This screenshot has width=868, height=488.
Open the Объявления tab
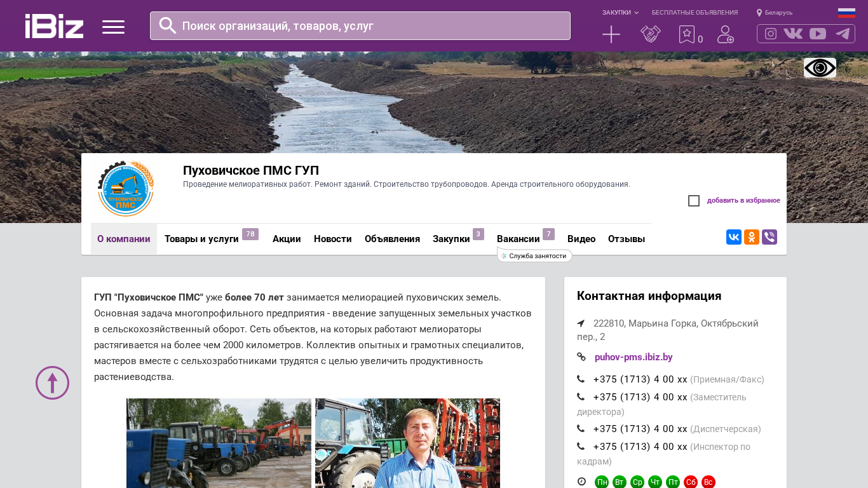(x=392, y=239)
